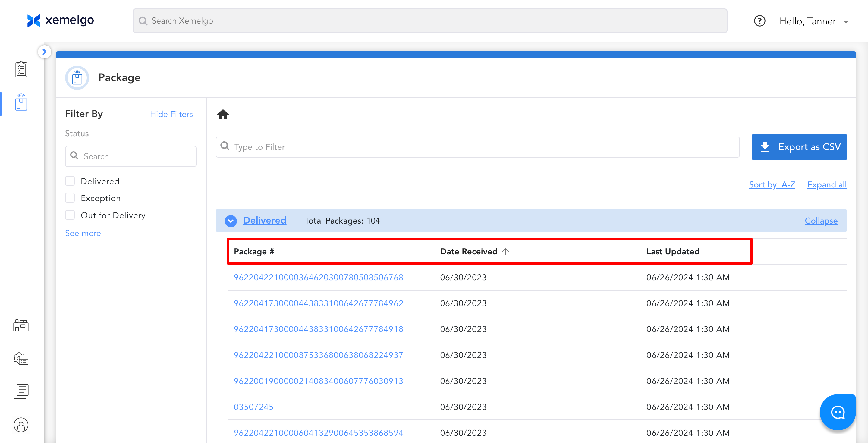Open the chat support bubble
The height and width of the screenshot is (443, 868).
(837, 412)
